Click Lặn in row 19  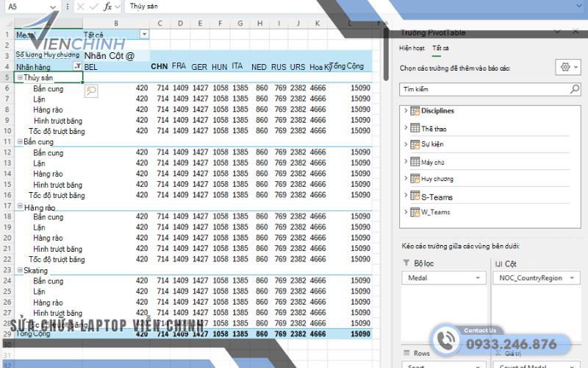[39, 227]
